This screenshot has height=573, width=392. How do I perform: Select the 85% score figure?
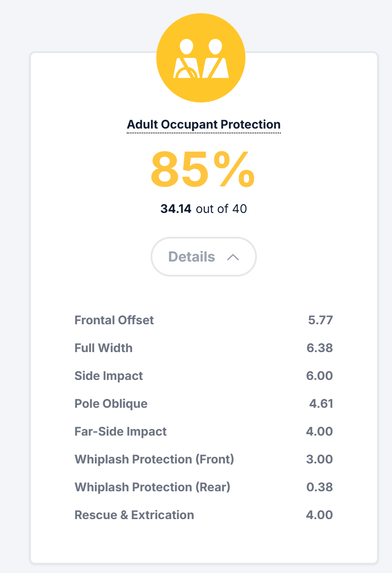pos(203,170)
